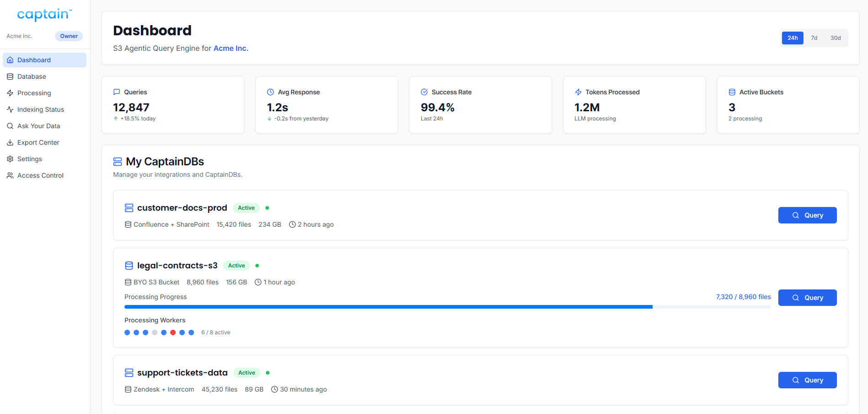Click the Ask Your Data search icon
The width and height of the screenshot is (868, 414).
[10, 126]
